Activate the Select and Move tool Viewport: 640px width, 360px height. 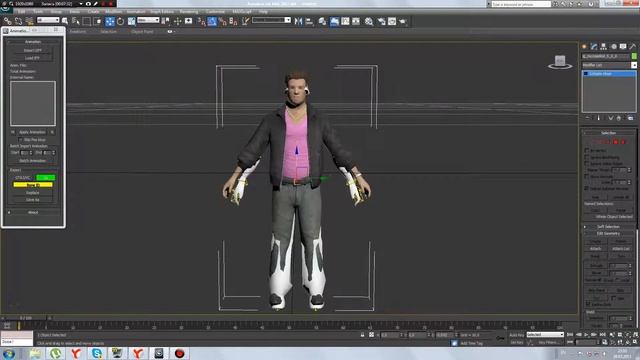pyautogui.click(x=110, y=21)
